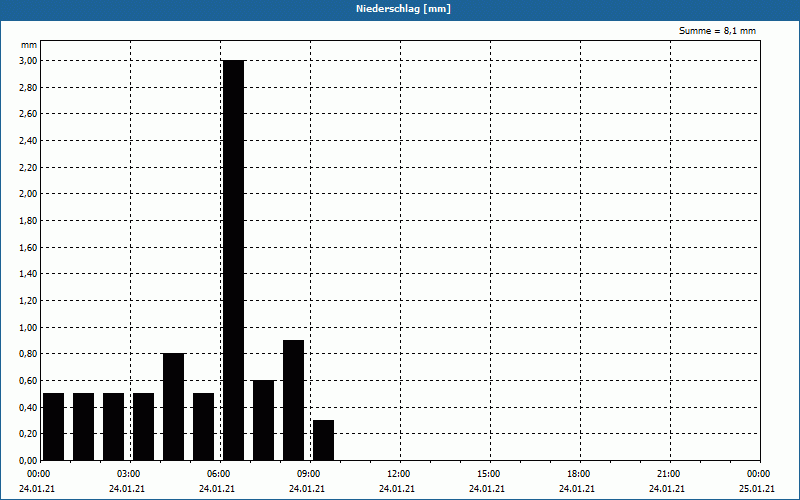The width and height of the screenshot is (800, 500).
Task: Click the 0,40 y-axis value
Action: click(28, 407)
